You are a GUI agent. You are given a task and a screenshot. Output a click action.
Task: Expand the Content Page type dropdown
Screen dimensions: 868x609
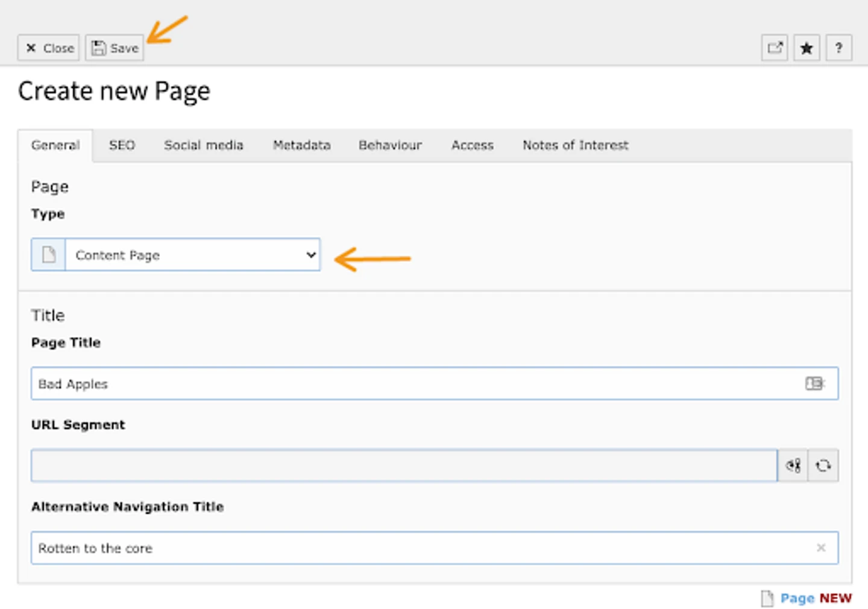tap(193, 255)
